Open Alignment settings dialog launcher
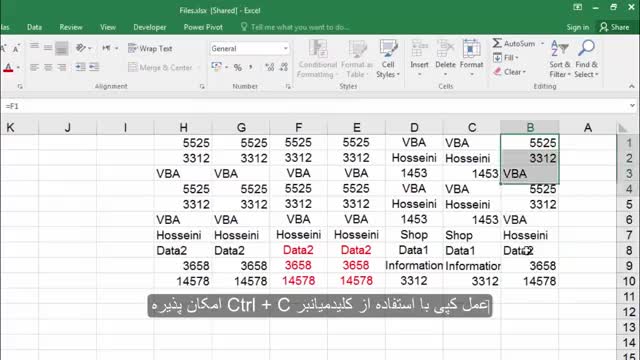Viewport: 640px width, 360px height. (202, 87)
